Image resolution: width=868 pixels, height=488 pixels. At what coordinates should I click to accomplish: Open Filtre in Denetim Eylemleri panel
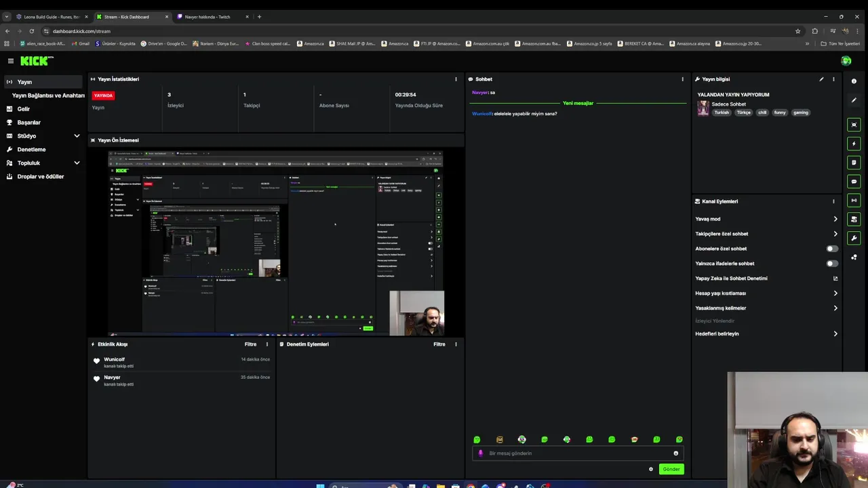tap(439, 344)
